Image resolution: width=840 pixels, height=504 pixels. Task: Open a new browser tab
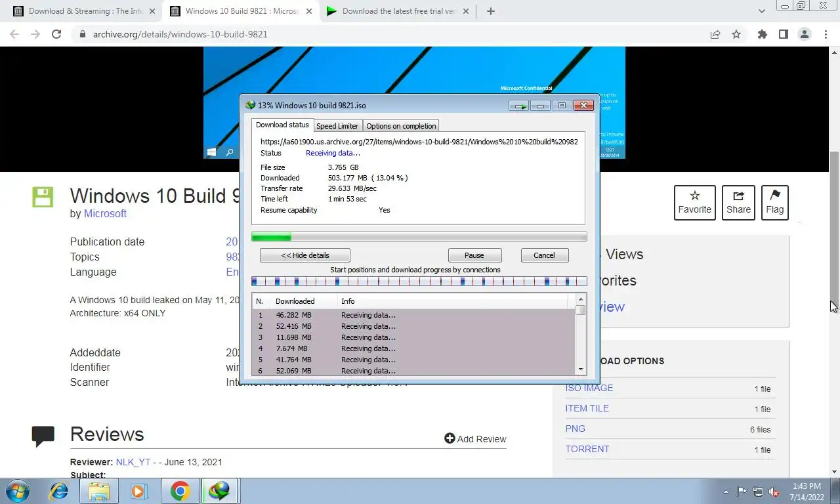(x=490, y=11)
